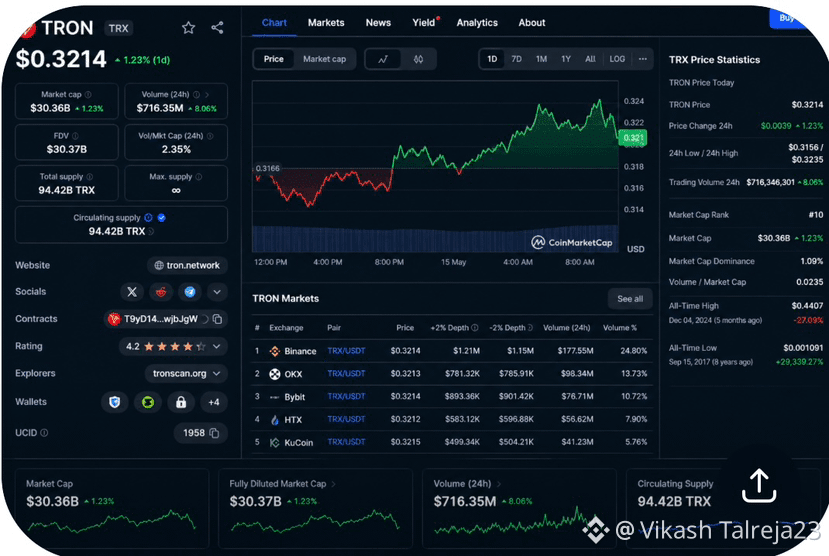Click the Market Cap sparkline card
The image size is (829, 556).
tap(112, 508)
